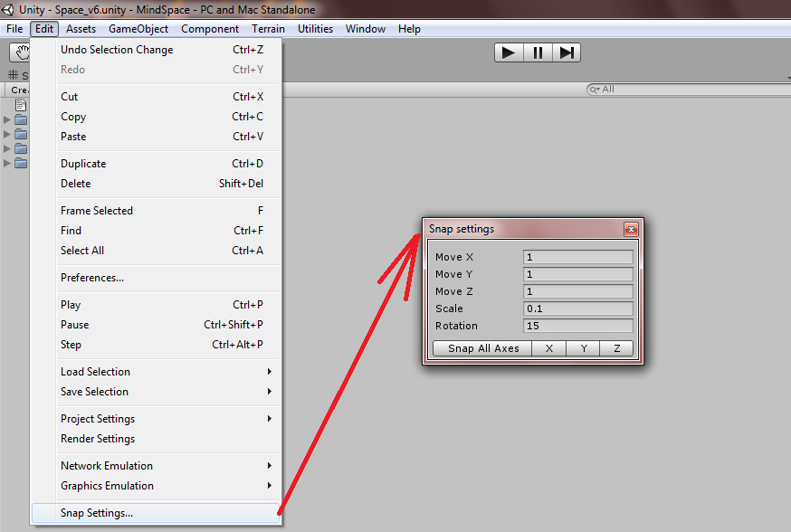Click the Snap All Axes button
The width and height of the screenshot is (791, 532).
click(483, 348)
